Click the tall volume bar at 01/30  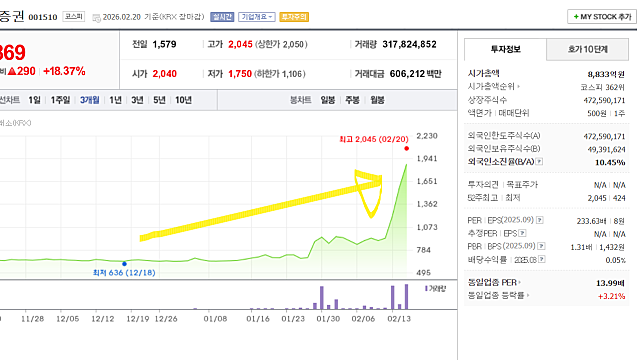(x=322, y=298)
